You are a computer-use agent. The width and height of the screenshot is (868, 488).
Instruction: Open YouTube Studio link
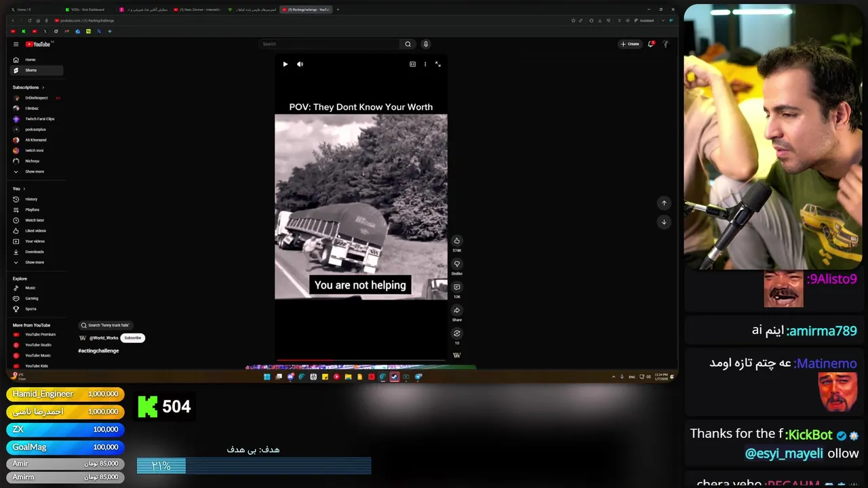[37, 345]
